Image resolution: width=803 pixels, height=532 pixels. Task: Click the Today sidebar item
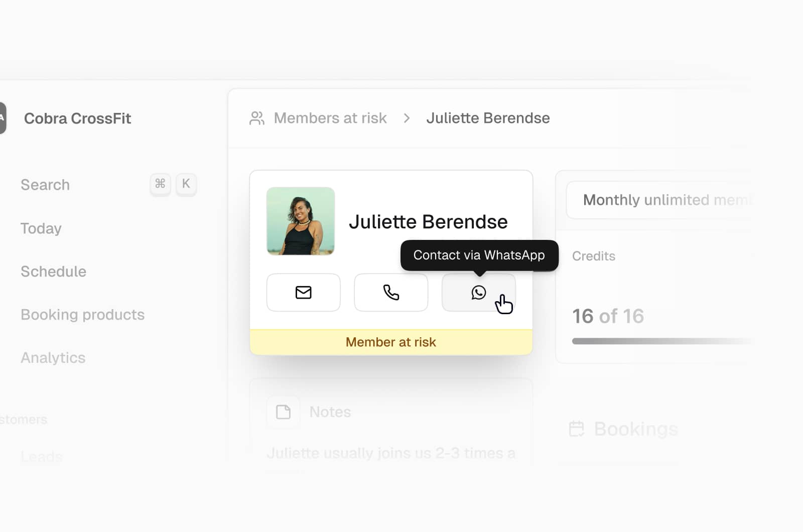click(x=41, y=228)
